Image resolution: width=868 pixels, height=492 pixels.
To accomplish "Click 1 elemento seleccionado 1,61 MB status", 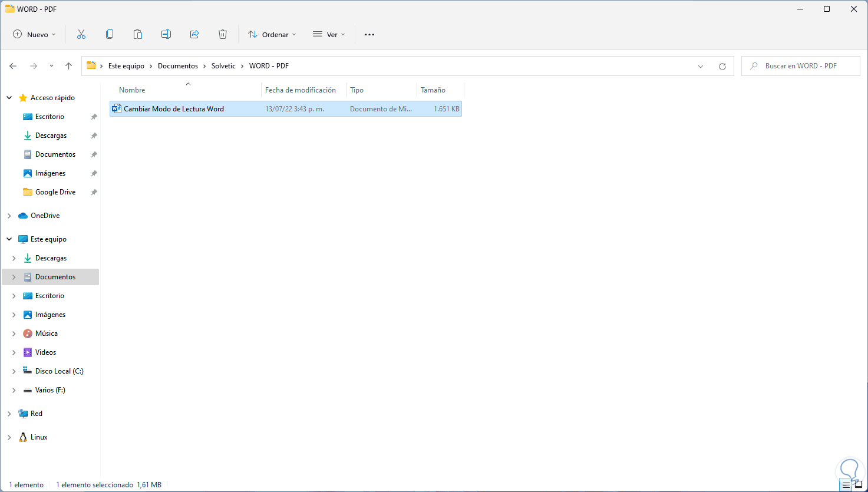I will click(109, 485).
